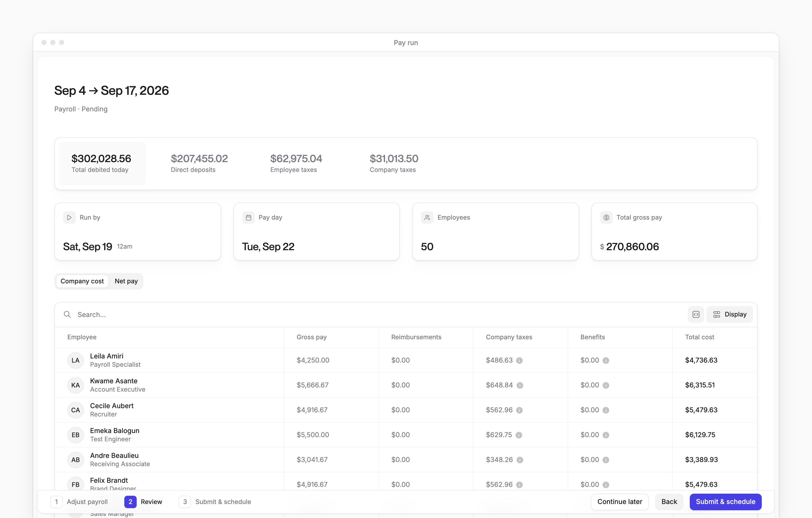Click the EB avatar for Emeka Balogun
The image size is (812, 518).
coord(76,435)
